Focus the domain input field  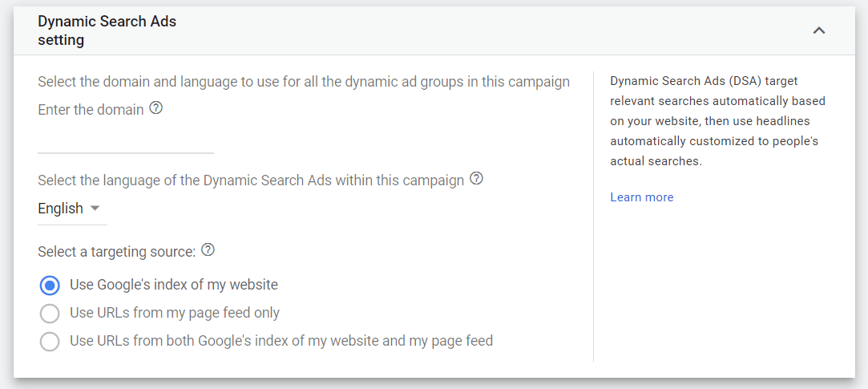[126, 140]
